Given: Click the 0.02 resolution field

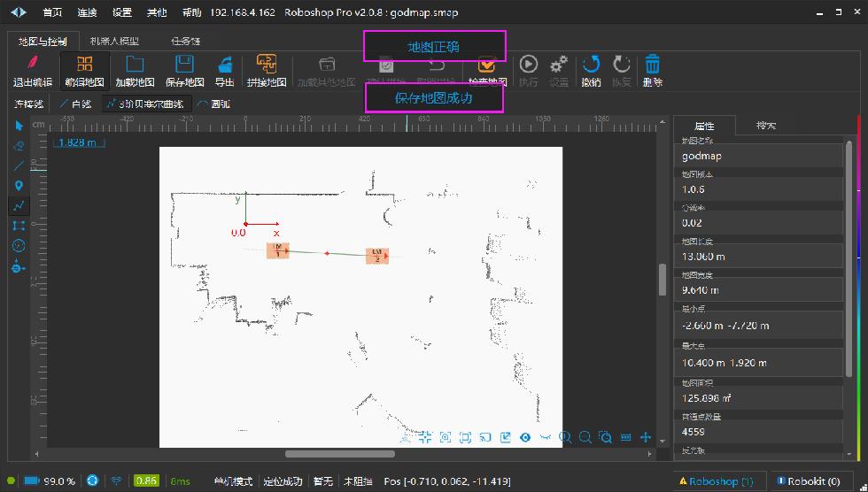Looking at the screenshot, I should (x=758, y=223).
